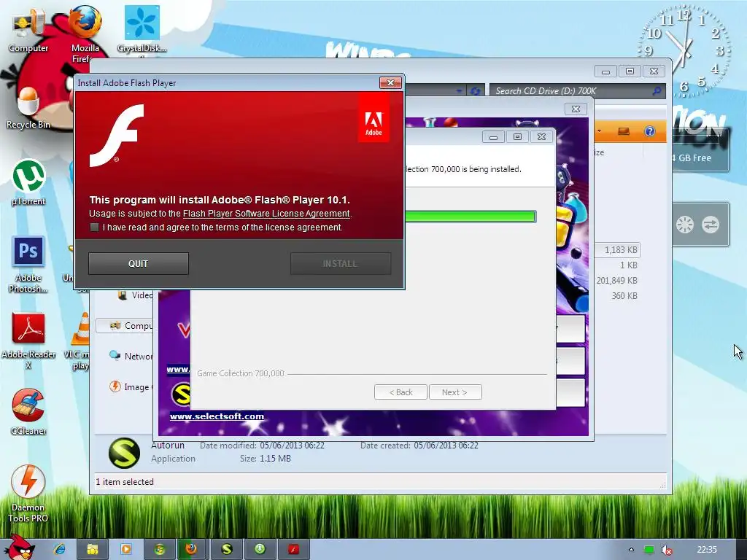Select Videos in the navigation pane
The width and height of the screenshot is (747, 560).
point(136,295)
